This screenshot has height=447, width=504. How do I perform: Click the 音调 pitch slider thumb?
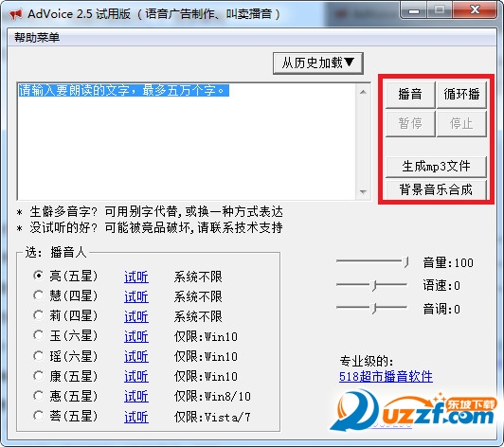click(373, 309)
